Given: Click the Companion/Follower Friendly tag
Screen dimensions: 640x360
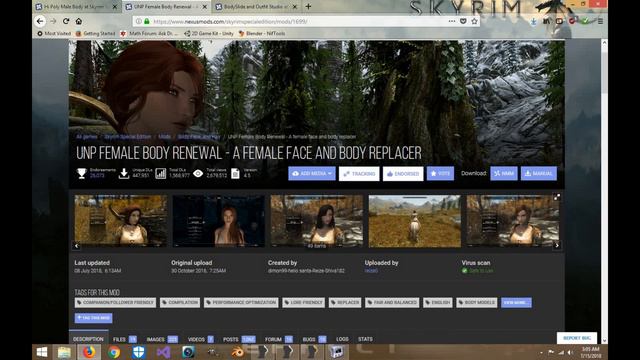Looking at the screenshot, I should [115, 302].
